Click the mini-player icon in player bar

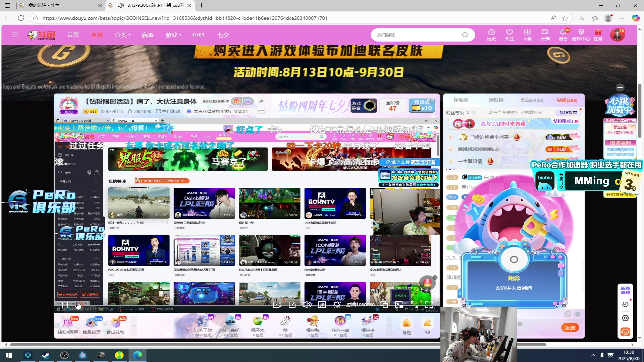[x=399, y=305]
